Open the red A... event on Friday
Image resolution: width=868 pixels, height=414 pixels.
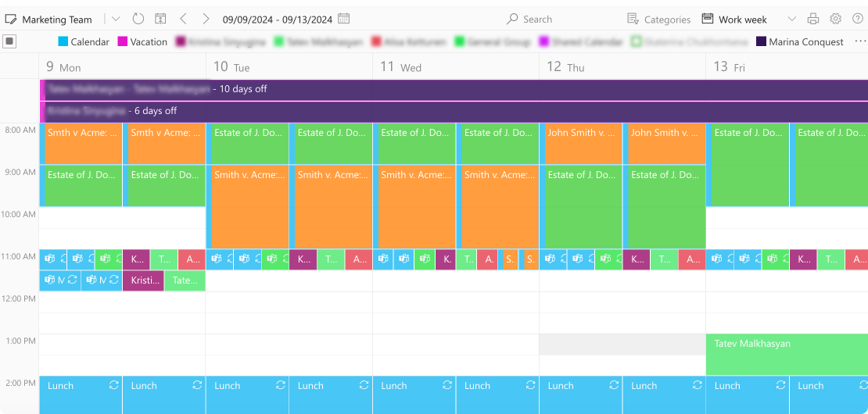pos(856,259)
